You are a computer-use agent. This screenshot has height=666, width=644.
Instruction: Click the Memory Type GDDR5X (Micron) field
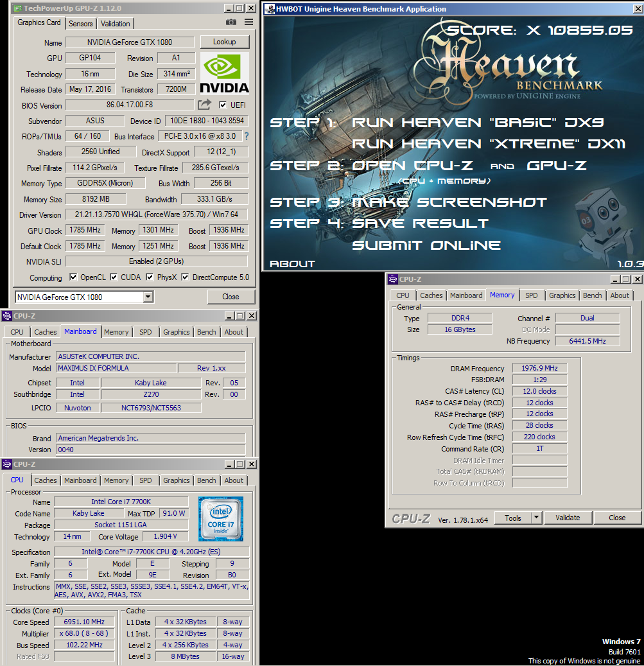point(105,183)
